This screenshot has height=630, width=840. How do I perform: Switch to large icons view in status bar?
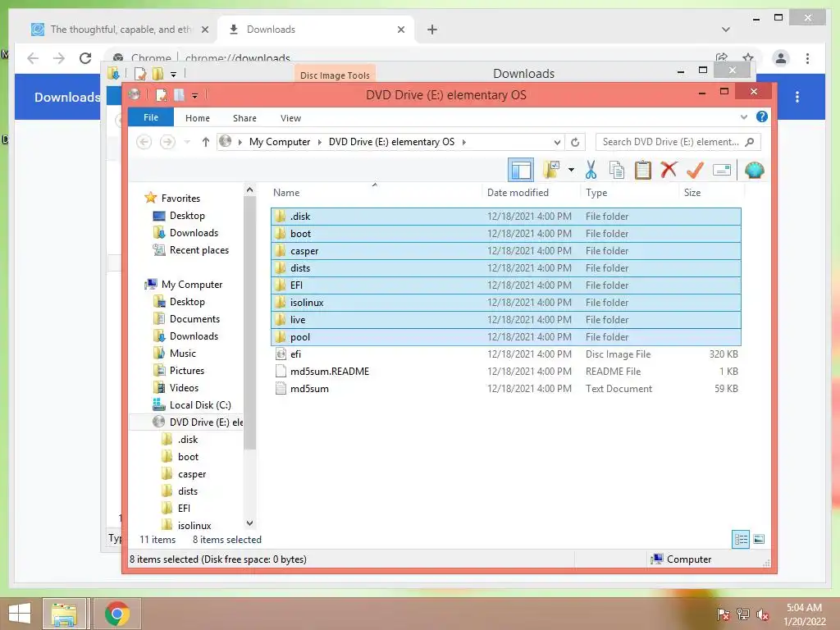click(759, 540)
